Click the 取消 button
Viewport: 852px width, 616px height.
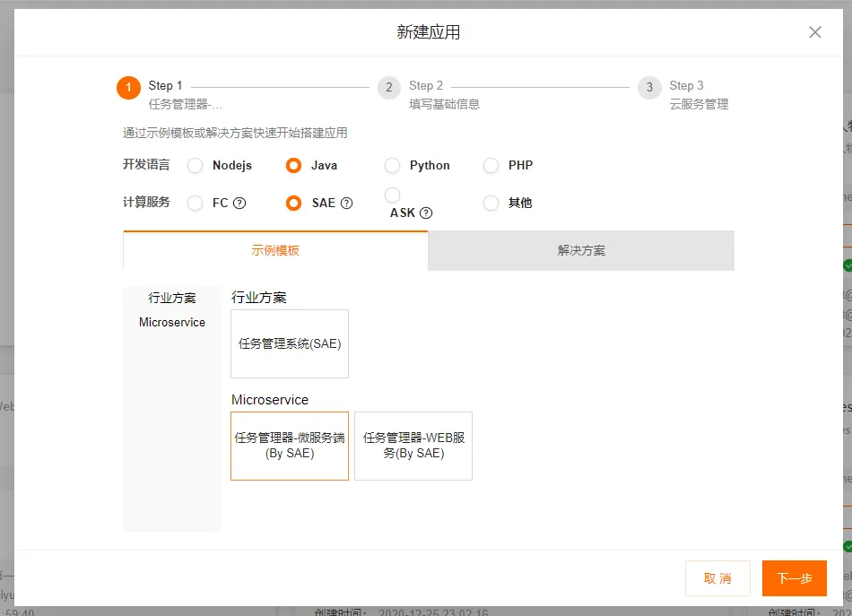pyautogui.click(x=717, y=578)
